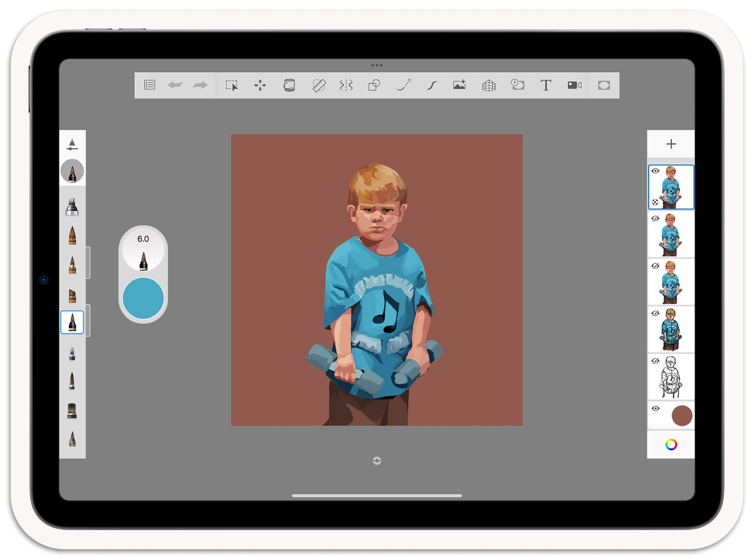
Task: Hide the top visible painting layer
Action: click(x=655, y=171)
